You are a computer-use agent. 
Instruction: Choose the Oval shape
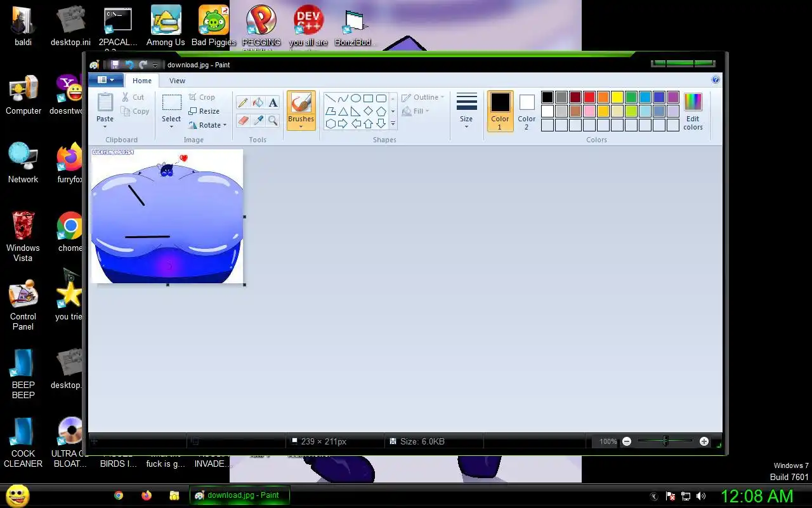pos(356,98)
